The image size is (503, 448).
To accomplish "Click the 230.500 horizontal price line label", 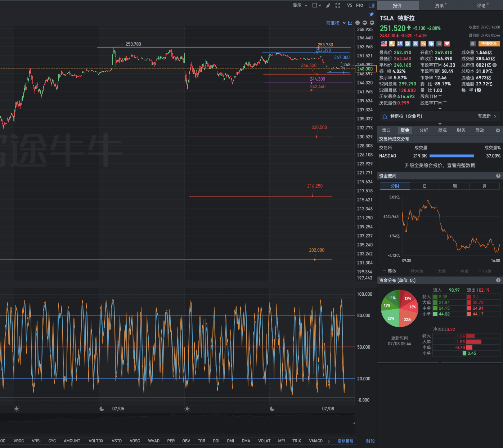I will coord(319,127).
